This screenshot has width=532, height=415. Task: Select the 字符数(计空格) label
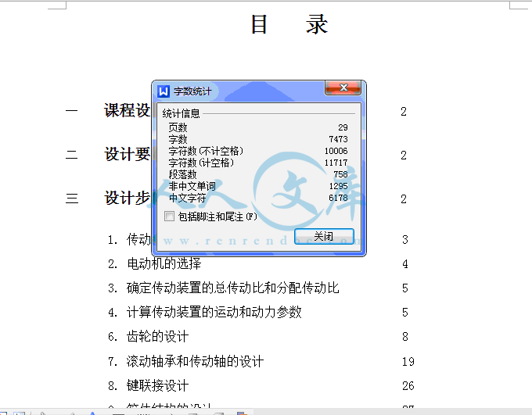(201, 163)
